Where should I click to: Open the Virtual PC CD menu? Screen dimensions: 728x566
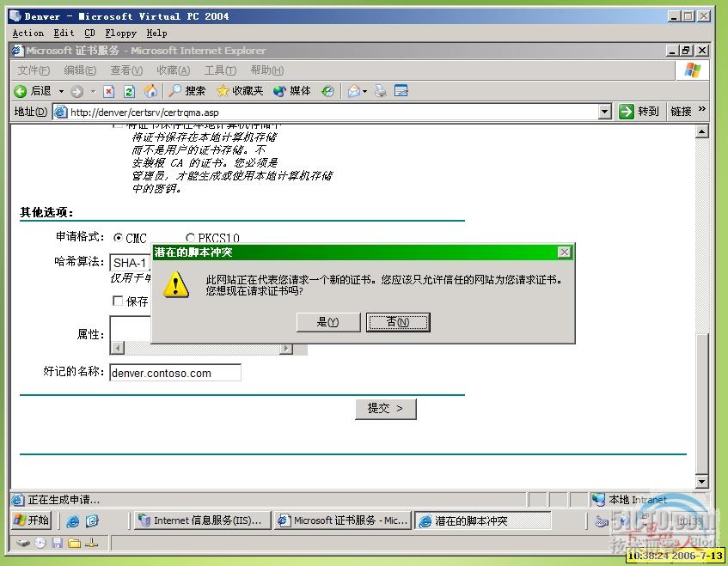pyautogui.click(x=89, y=33)
